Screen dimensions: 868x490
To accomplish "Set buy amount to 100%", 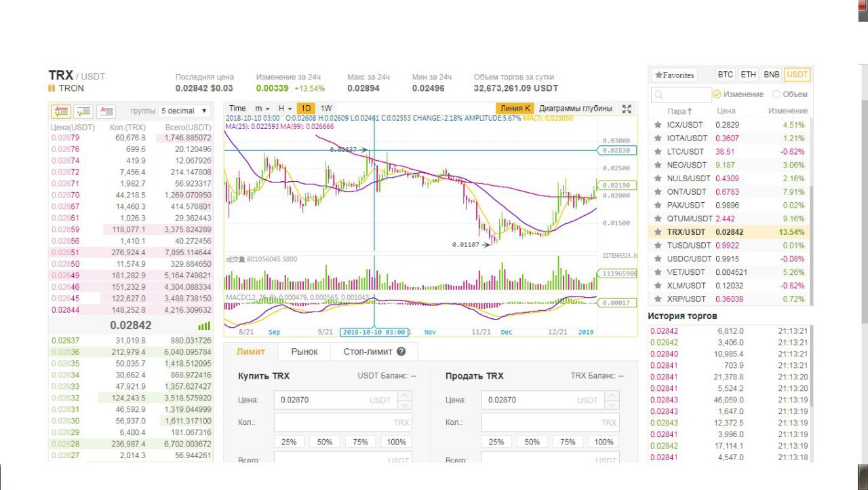I will pos(396,442).
